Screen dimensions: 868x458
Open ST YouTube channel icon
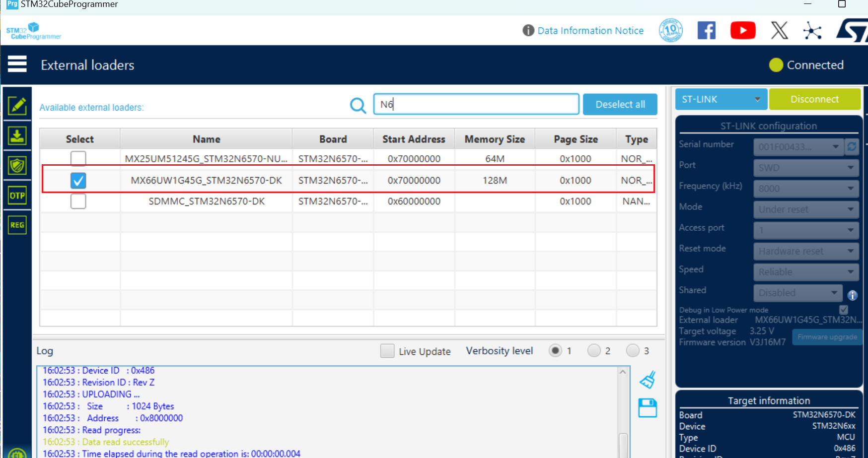743,31
